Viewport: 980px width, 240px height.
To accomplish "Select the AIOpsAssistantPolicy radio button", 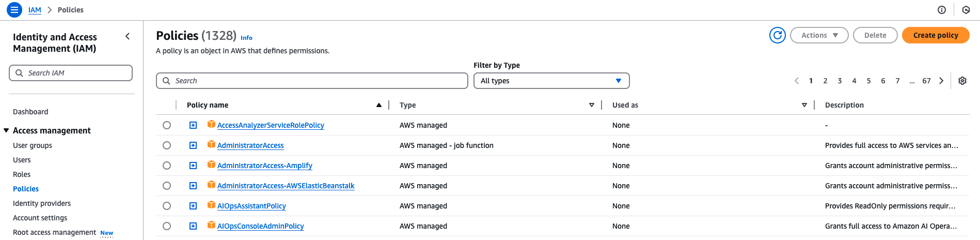I will click(x=167, y=206).
